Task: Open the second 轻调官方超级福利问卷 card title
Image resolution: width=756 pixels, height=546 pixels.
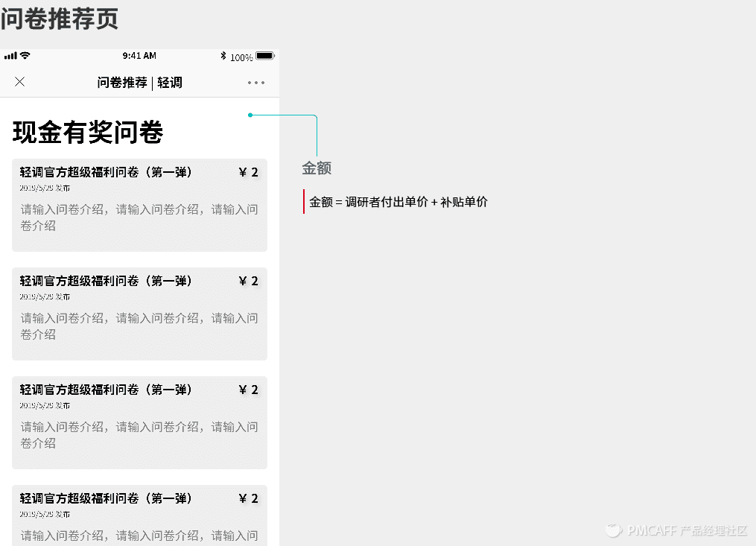Action: tap(106, 281)
